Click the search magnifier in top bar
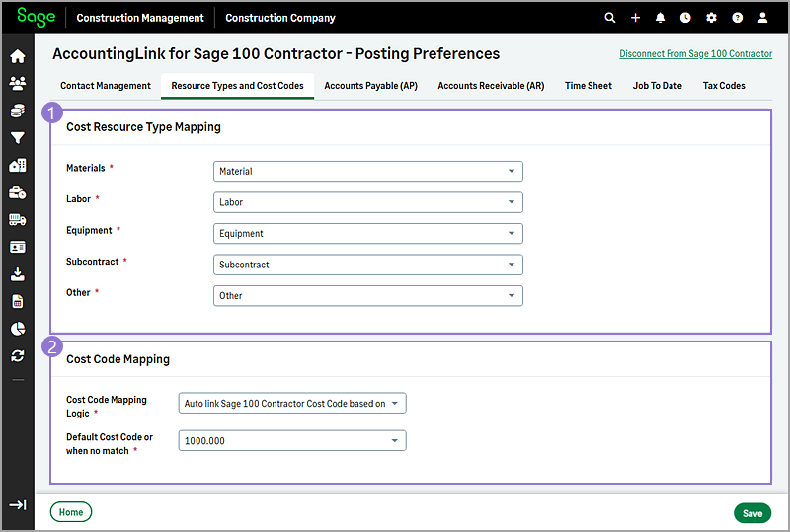This screenshot has width=790, height=532. pyautogui.click(x=609, y=18)
